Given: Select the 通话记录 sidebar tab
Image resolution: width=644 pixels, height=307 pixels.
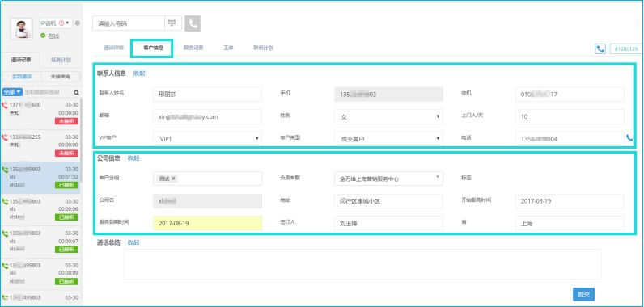Looking at the screenshot, I should coord(20,60).
